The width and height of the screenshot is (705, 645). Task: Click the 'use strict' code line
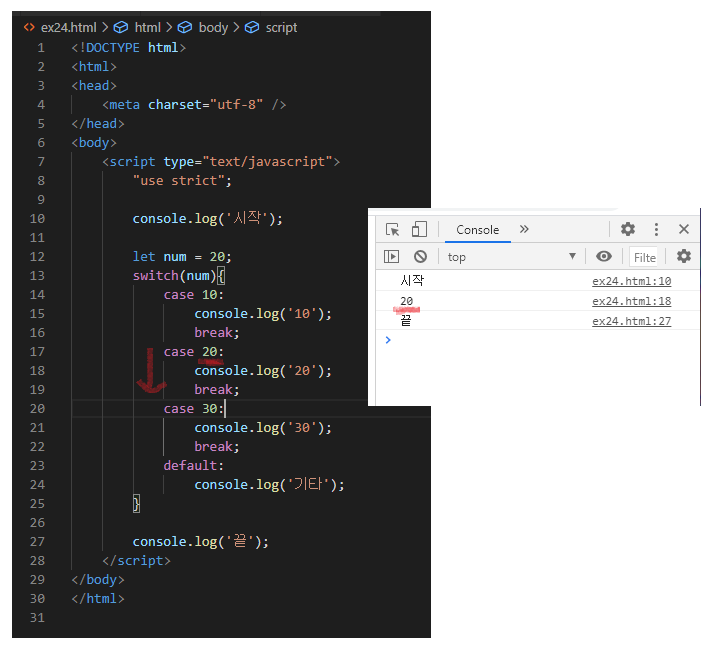(182, 181)
